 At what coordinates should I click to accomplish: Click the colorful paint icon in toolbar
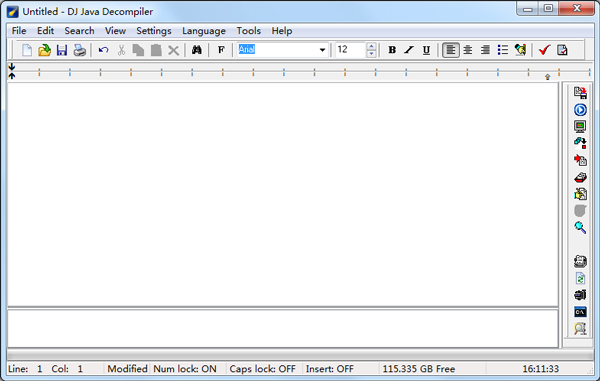point(520,50)
